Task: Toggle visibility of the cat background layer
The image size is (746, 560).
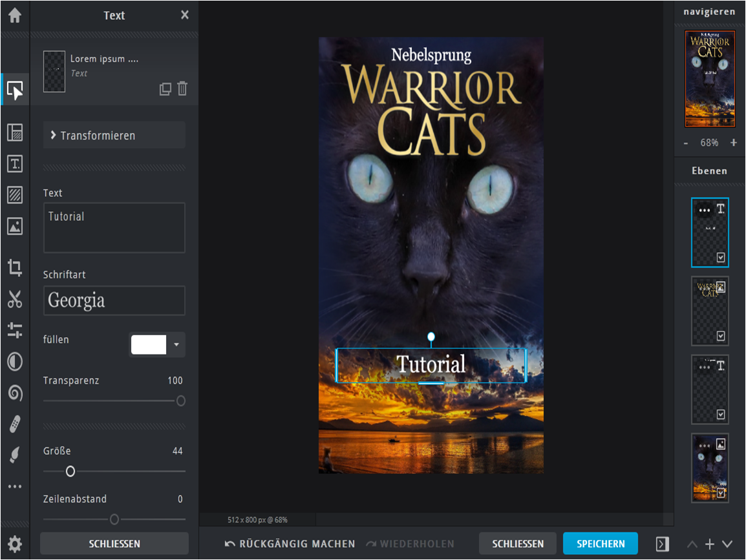Action: (x=721, y=493)
